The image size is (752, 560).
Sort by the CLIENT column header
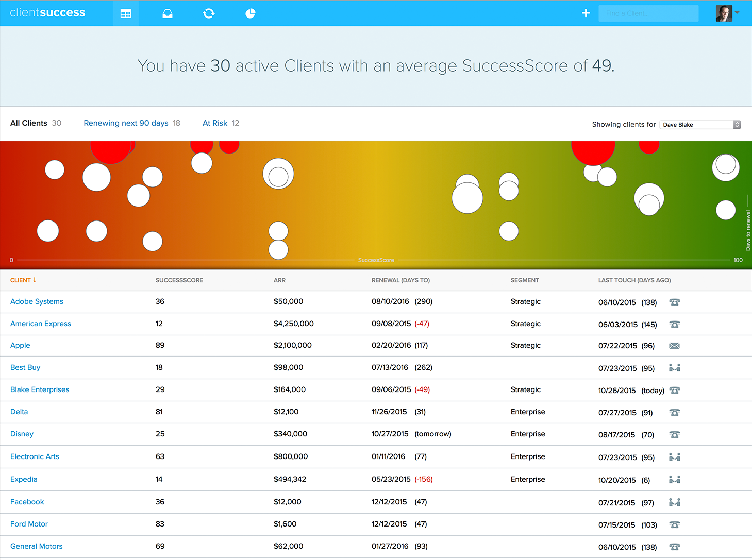coord(23,280)
